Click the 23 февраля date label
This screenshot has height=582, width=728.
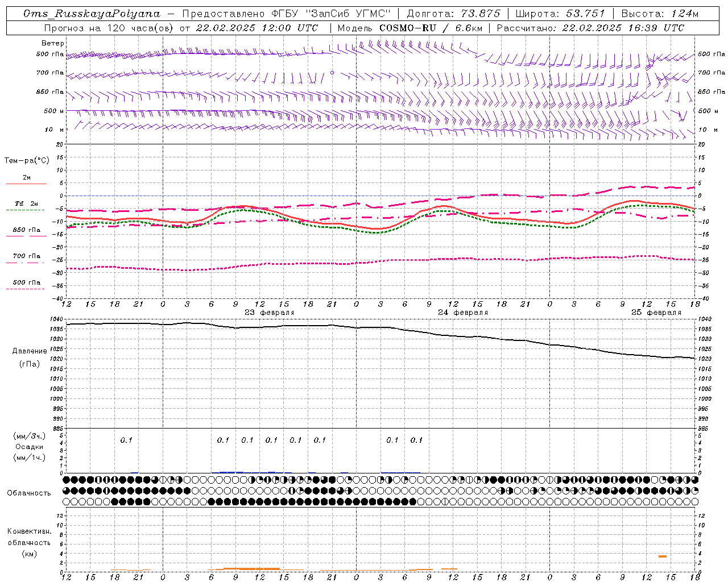[x=269, y=313]
